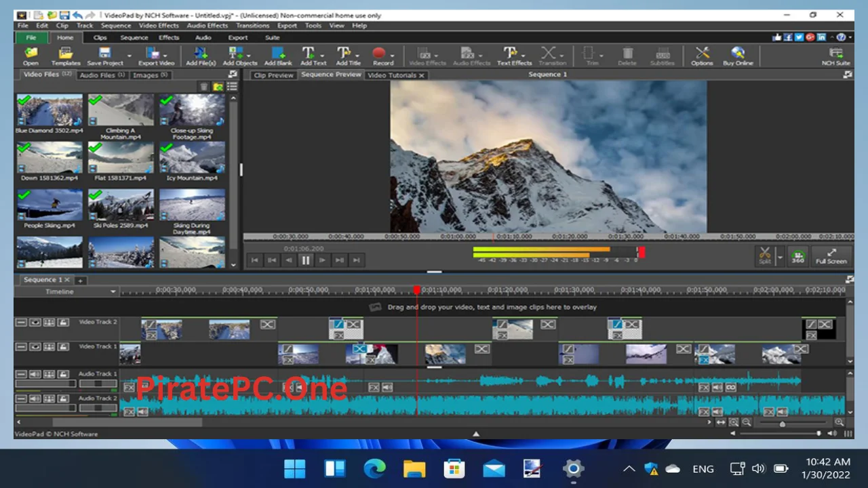The image size is (868, 488).
Task: Click the Add Blank icon
Action: (278, 56)
